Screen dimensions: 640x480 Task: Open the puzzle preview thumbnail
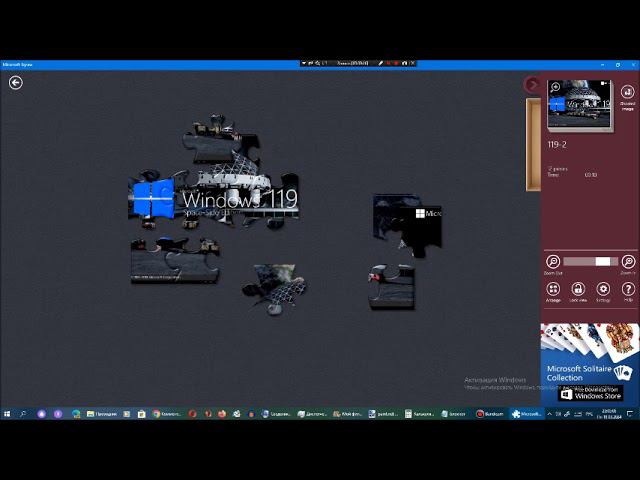click(579, 104)
